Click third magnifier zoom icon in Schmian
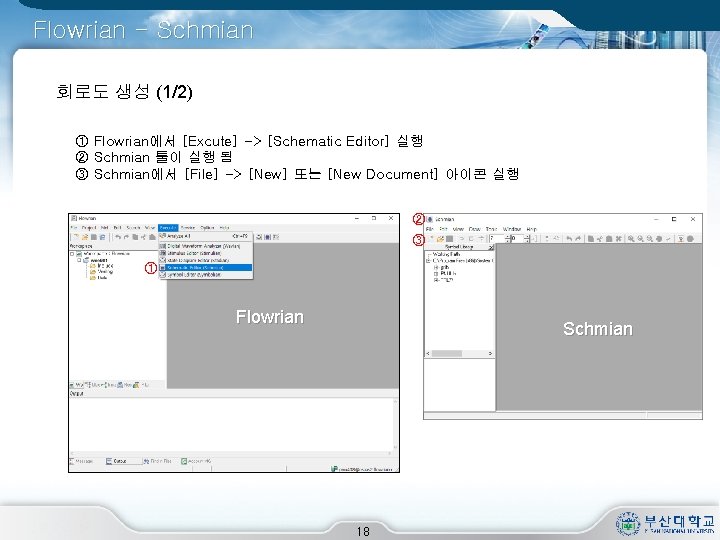Screen dimensions: 720x540 coord(649,239)
